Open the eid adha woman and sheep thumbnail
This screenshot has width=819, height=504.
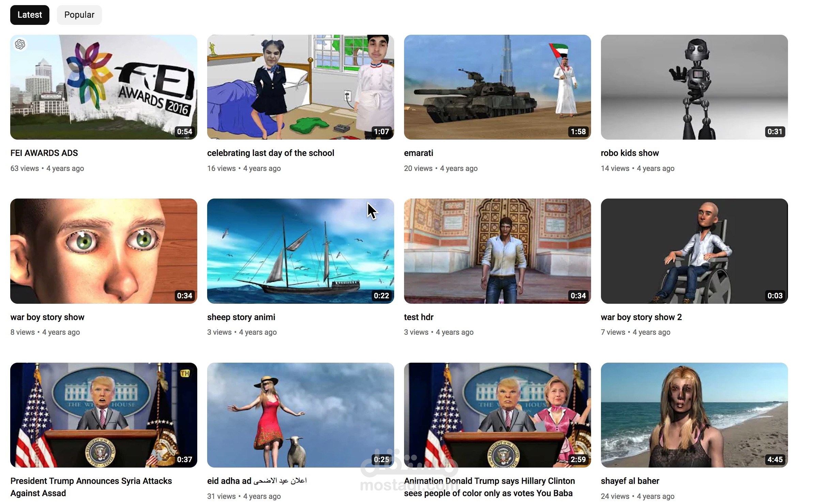pyautogui.click(x=300, y=415)
